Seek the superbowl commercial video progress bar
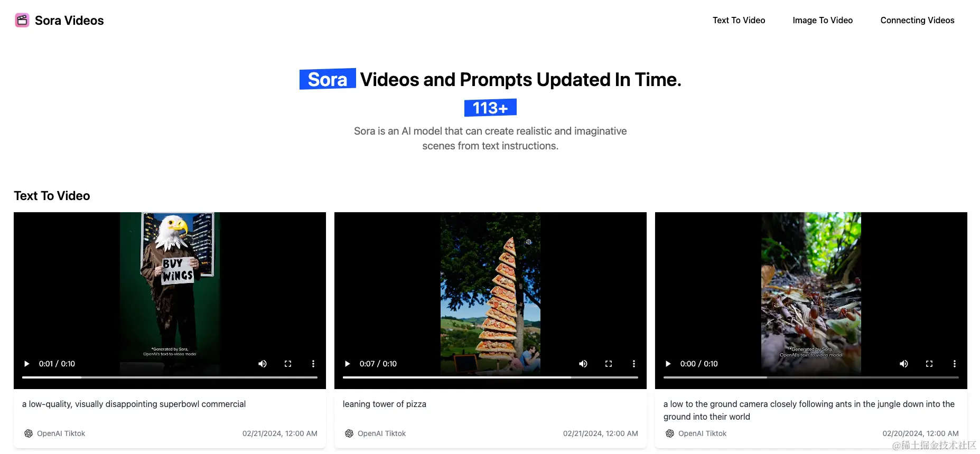This screenshot has width=980, height=454. pyautogui.click(x=170, y=377)
